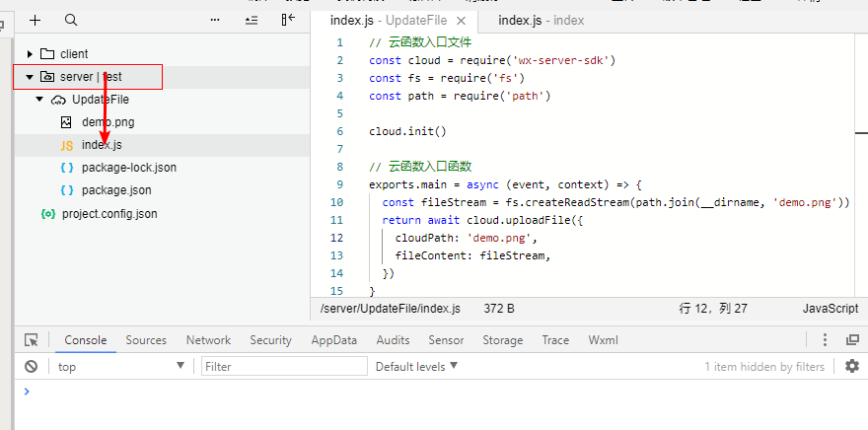Open the top context dropdown
Screen dimensions: 868x430
[x=120, y=366]
